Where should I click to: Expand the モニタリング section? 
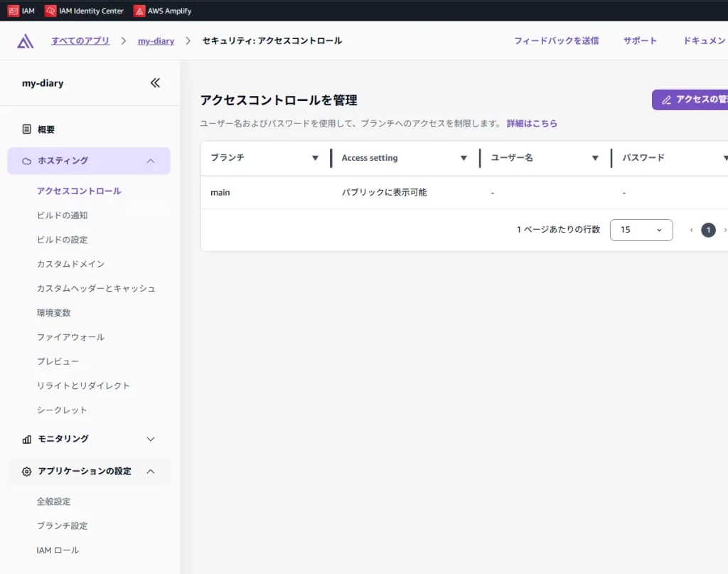150,439
